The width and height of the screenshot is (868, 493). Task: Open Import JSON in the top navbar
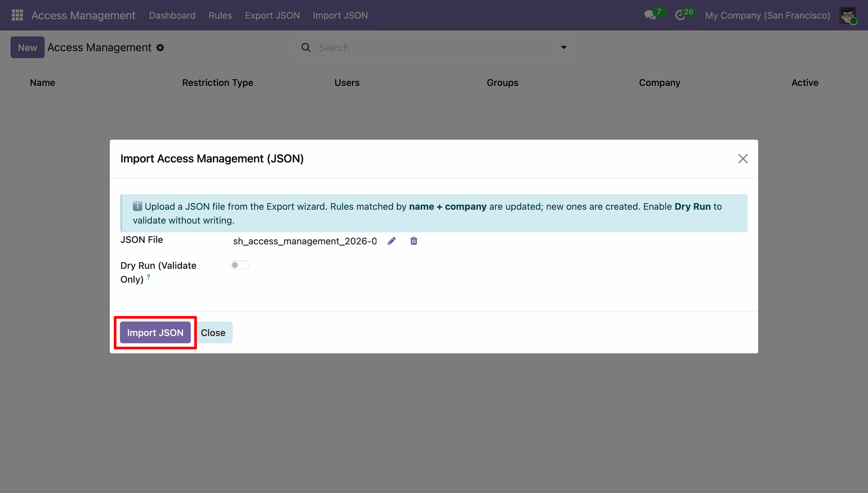340,15
